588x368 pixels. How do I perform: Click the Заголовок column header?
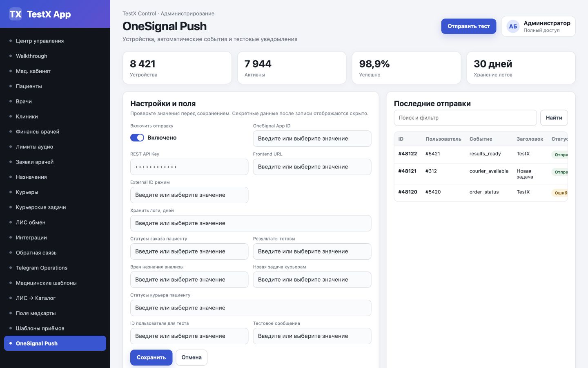[530, 139]
